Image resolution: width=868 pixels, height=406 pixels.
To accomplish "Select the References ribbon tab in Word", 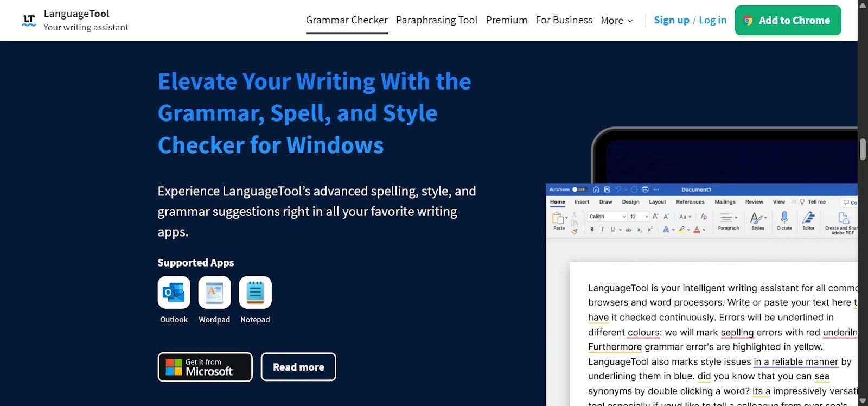I will (690, 202).
